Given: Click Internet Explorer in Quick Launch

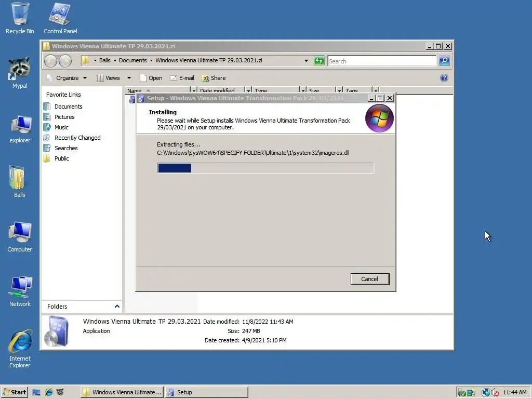Looking at the screenshot, I should tap(48, 392).
